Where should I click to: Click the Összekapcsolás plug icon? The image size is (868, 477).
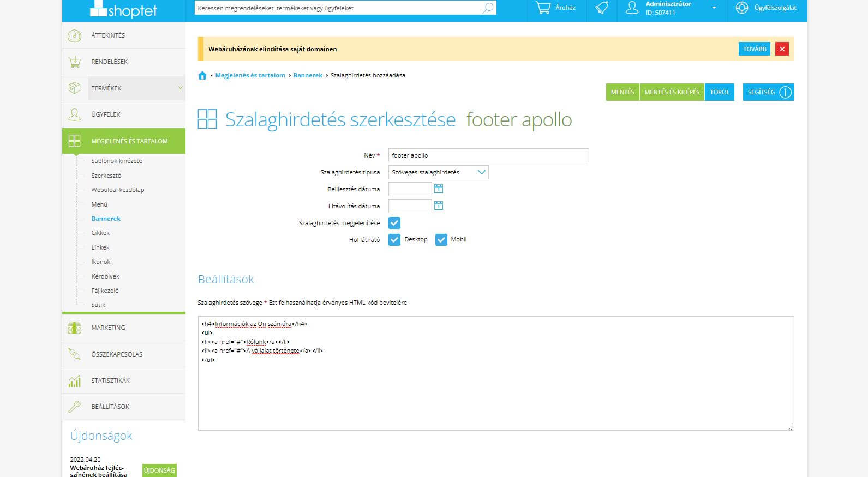74,354
